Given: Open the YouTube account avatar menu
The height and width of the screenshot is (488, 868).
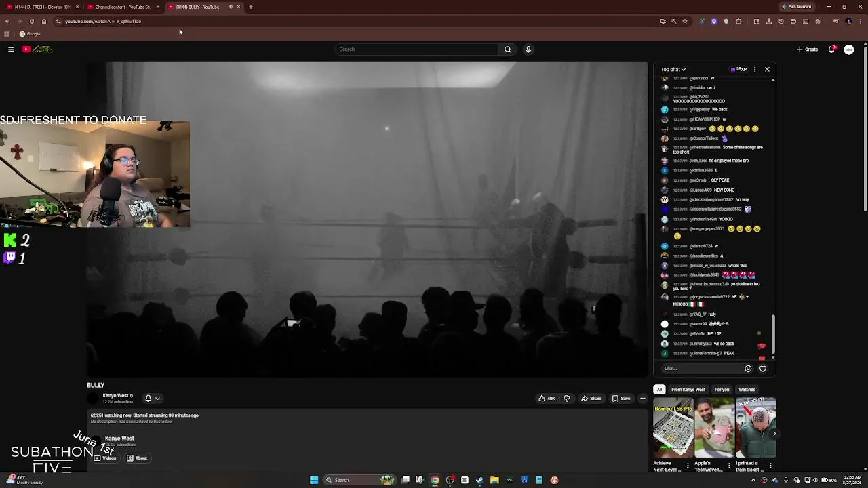Looking at the screenshot, I should (848, 49).
